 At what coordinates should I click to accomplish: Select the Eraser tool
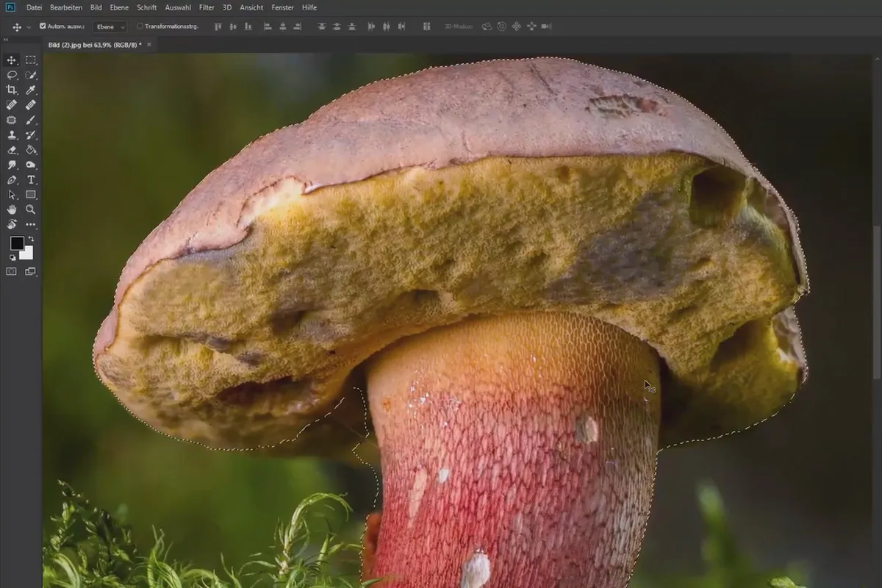click(12, 150)
